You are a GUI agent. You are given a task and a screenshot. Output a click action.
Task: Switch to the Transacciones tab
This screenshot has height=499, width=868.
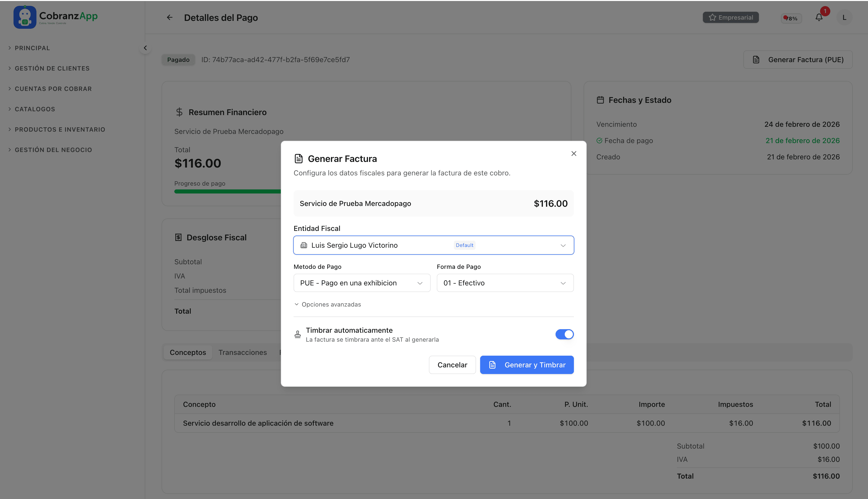pos(242,352)
